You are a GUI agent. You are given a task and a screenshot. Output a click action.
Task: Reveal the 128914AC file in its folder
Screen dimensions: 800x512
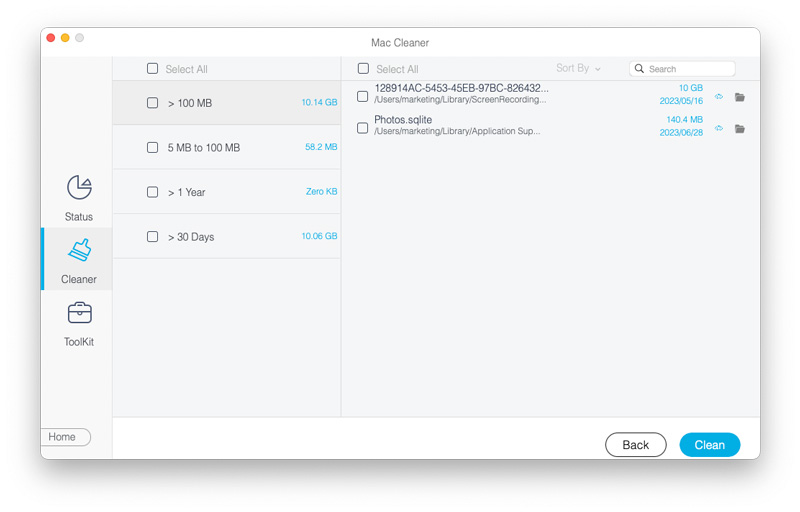[x=739, y=97]
